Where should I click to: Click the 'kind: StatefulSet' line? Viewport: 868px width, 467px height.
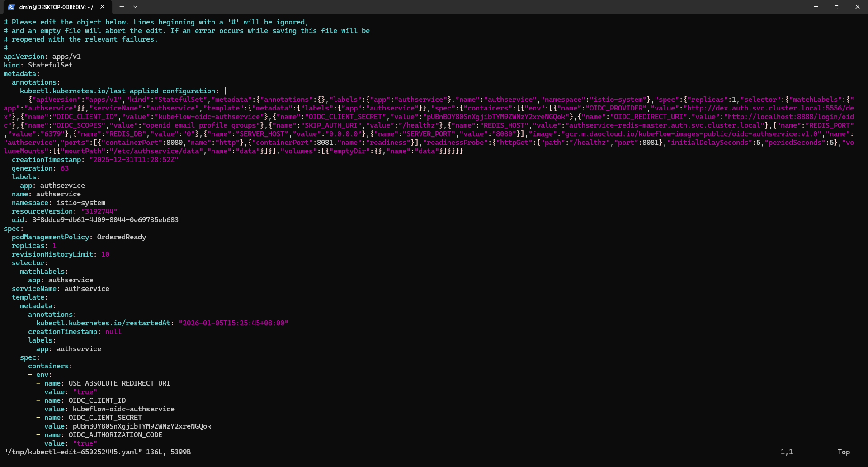coord(38,65)
